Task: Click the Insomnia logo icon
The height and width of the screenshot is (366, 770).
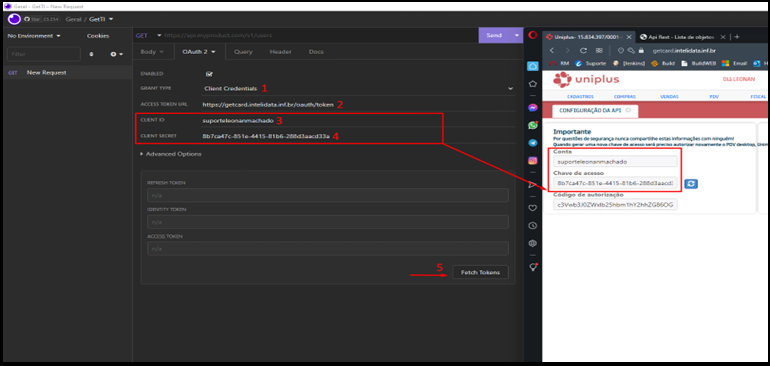Action: [14, 19]
